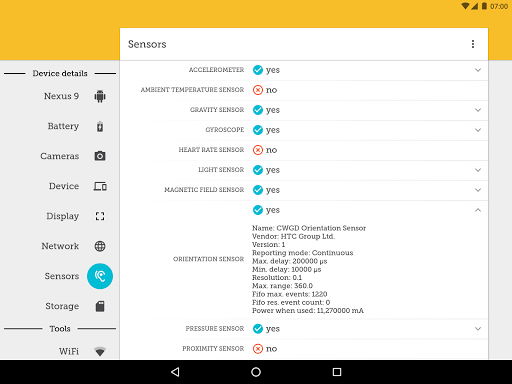
Task: Open the Network globe icon
Action: [100, 246]
